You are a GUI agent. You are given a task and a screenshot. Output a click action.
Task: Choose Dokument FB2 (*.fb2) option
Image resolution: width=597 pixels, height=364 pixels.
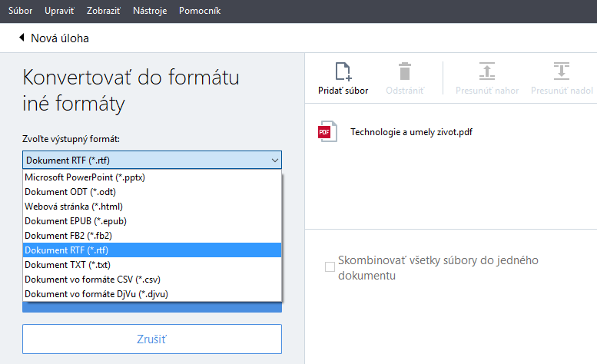tap(63, 236)
